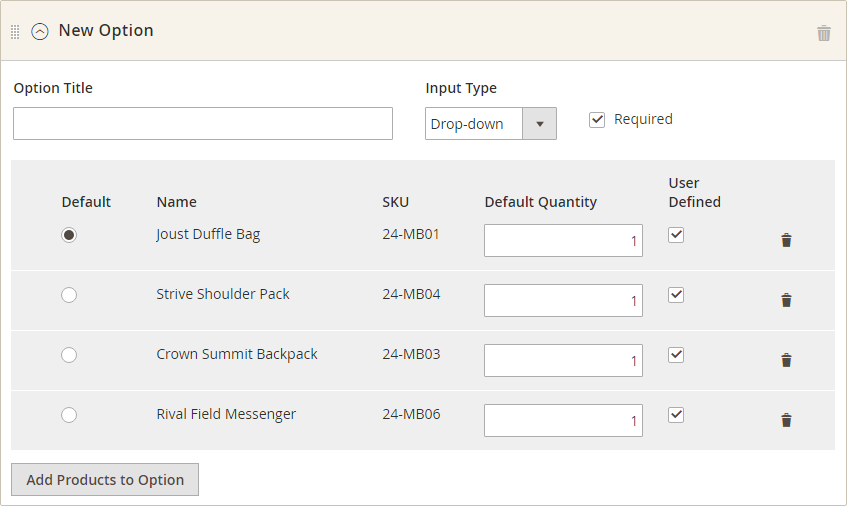Edit default quantity for Rival Field Messenger

point(563,420)
